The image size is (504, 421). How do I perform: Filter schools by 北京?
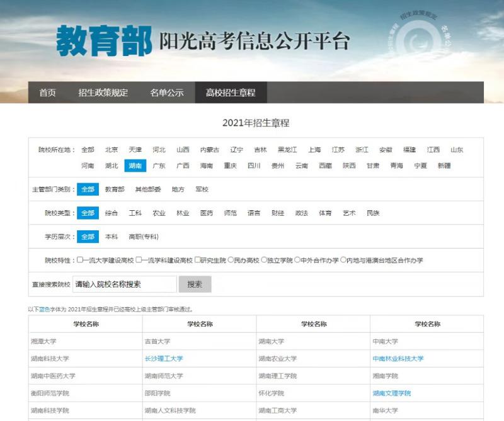pos(112,150)
